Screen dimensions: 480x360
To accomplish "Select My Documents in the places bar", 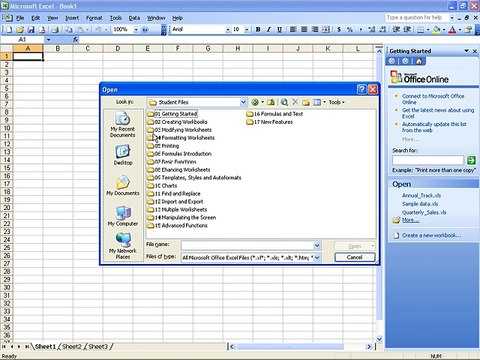I will point(123,185).
